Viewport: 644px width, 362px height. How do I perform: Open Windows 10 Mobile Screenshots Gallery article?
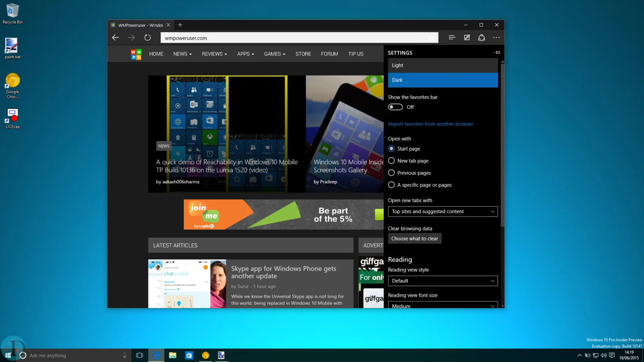pyautogui.click(x=349, y=166)
